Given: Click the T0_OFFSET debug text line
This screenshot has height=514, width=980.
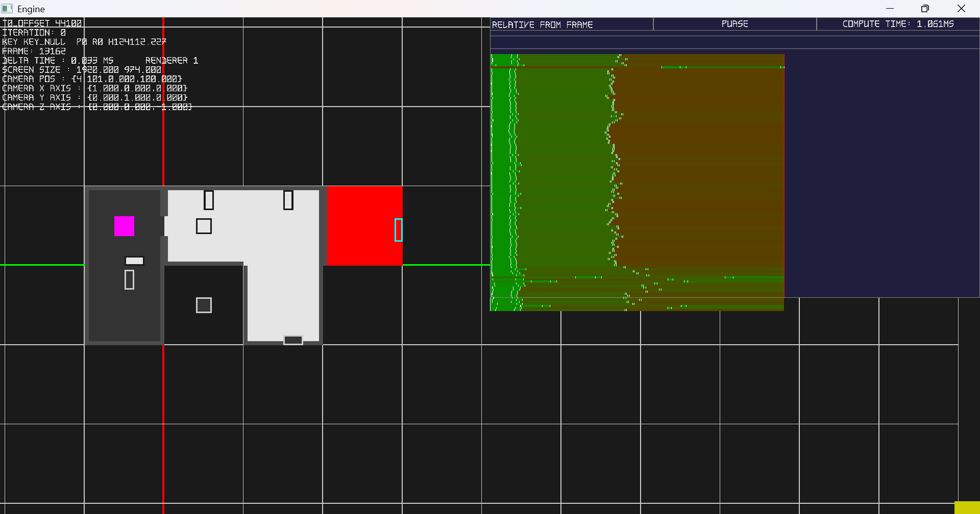Looking at the screenshot, I should 42,23.
